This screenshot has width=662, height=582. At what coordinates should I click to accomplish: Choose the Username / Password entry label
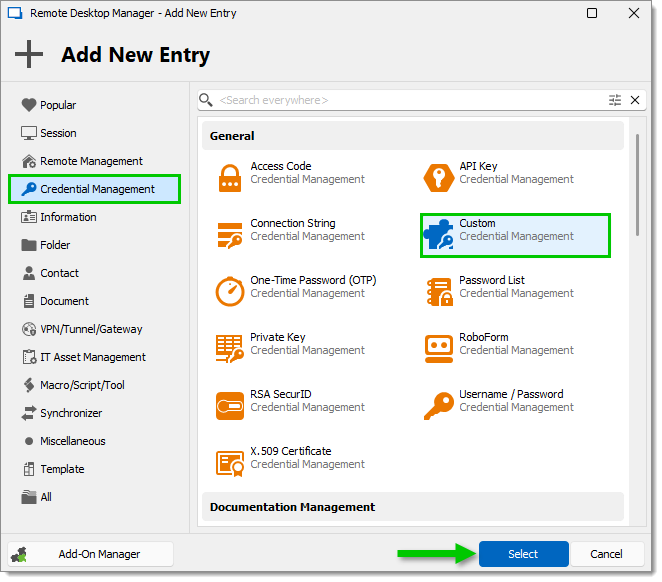pos(511,394)
